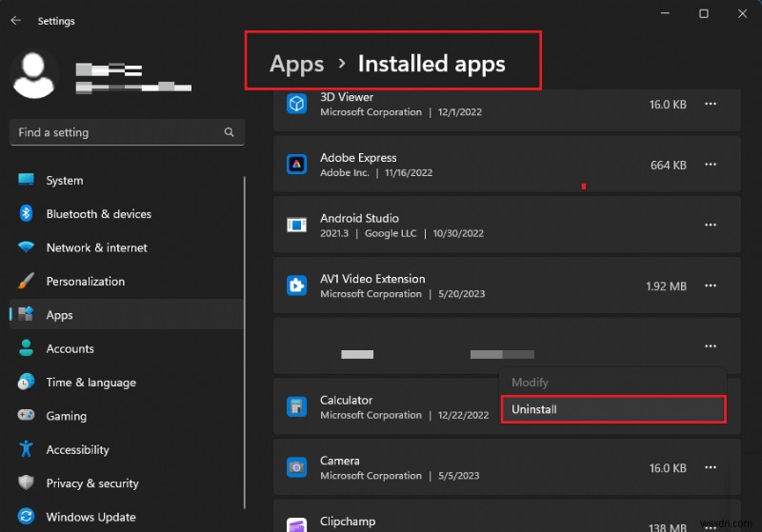The height and width of the screenshot is (532, 762).
Task: Click the Clipchamp app name
Action: coord(348,522)
